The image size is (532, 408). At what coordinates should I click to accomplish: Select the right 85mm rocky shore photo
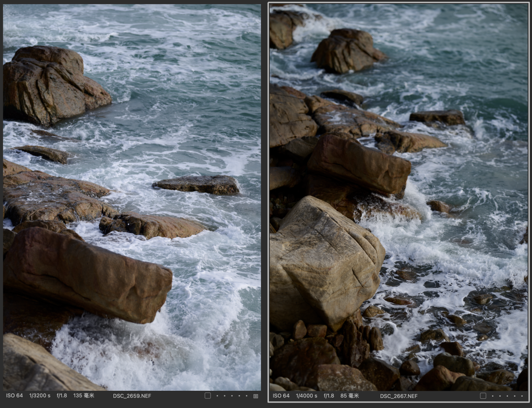(x=398, y=197)
